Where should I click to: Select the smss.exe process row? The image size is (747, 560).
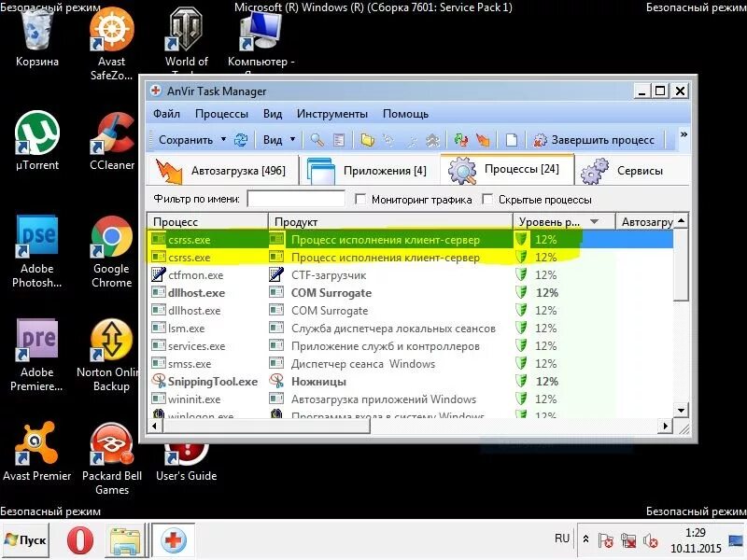(410, 364)
